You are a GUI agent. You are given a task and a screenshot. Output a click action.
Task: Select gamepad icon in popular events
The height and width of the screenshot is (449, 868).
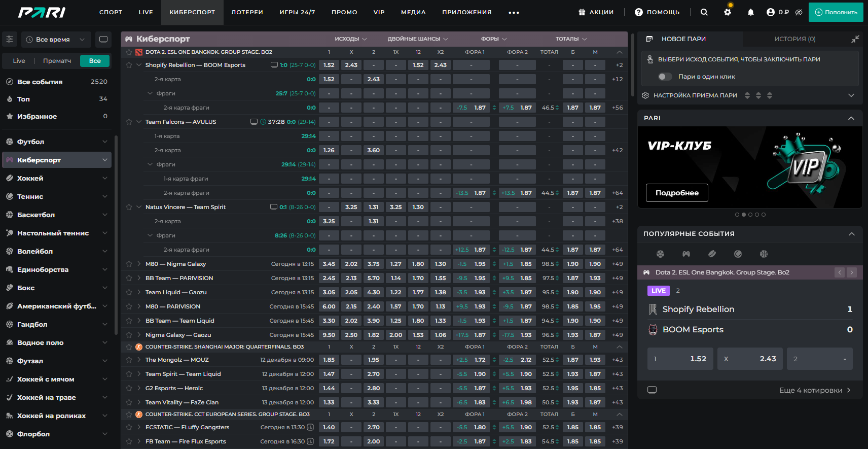(686, 254)
